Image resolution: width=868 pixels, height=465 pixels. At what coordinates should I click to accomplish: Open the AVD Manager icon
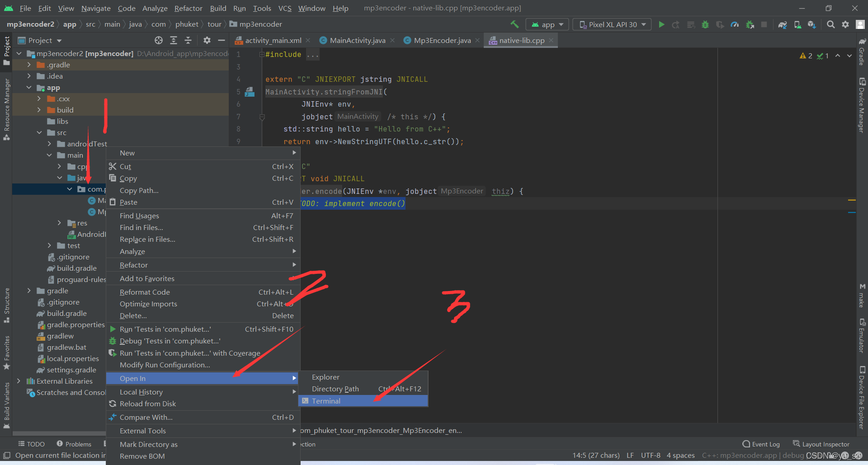tap(797, 24)
